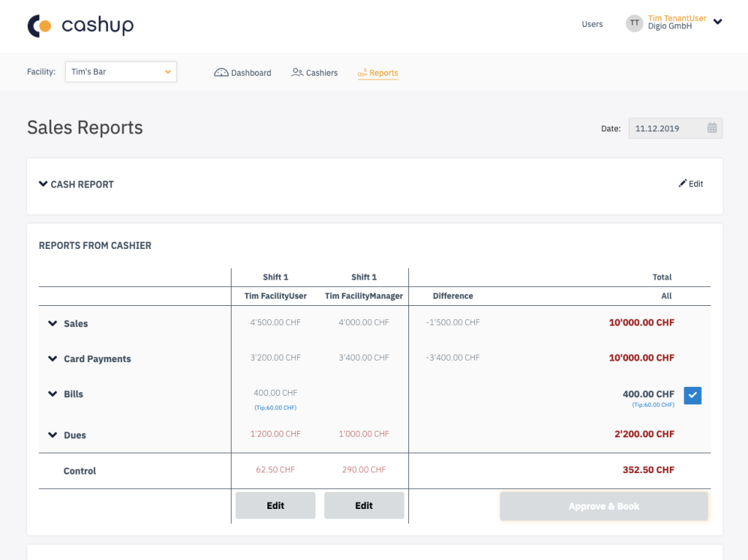Click the Sales total 10'000.00 CHF
Image resolution: width=748 pixels, height=560 pixels.
(641, 323)
